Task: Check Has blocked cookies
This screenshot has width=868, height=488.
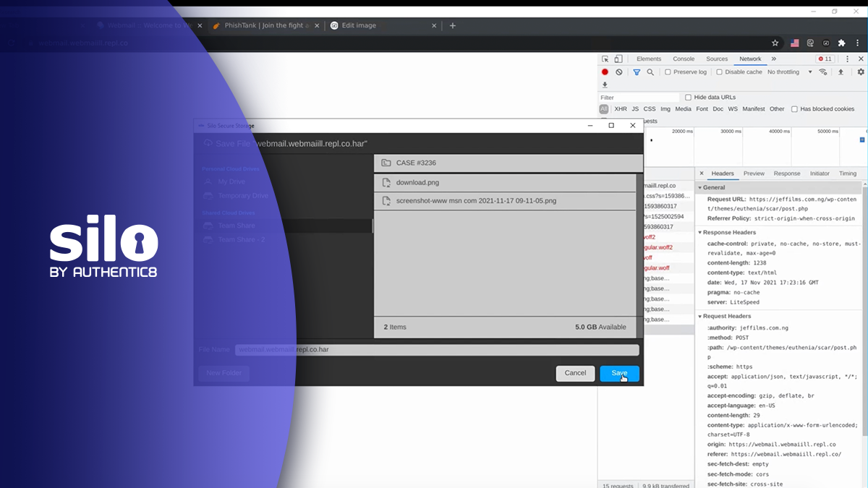Action: pos(794,109)
